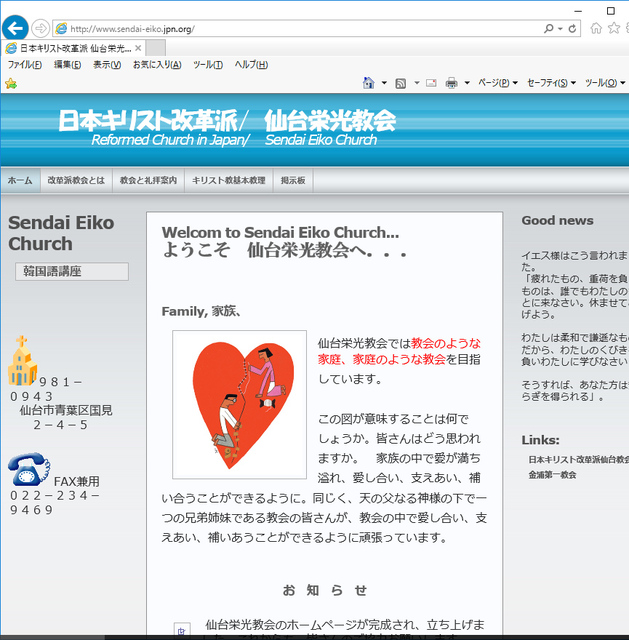Image resolution: width=629 pixels, height=640 pixels.
Task: Open the セーフティ(S) dropdown
Action: click(551, 83)
